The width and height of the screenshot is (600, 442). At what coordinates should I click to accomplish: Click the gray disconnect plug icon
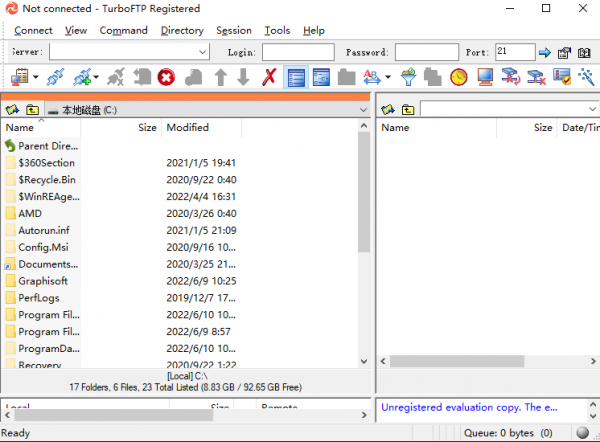(116, 77)
